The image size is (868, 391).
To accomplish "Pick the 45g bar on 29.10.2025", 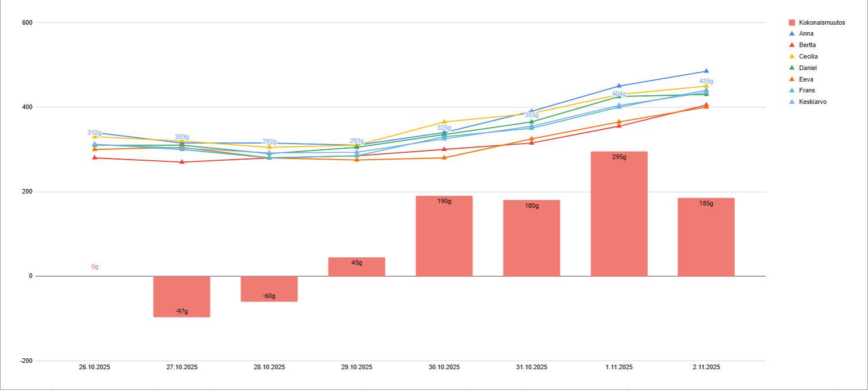I will (356, 269).
